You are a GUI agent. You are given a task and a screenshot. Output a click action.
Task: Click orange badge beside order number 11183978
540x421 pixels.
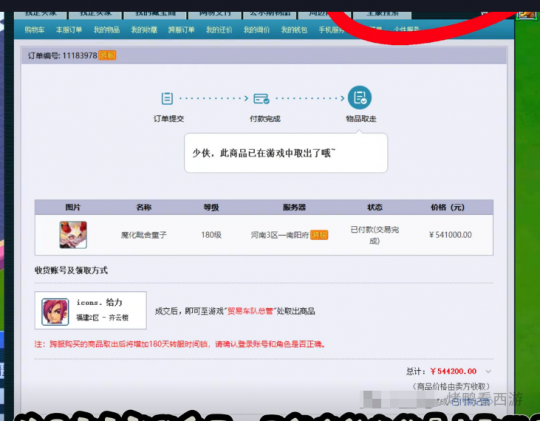[x=107, y=55]
